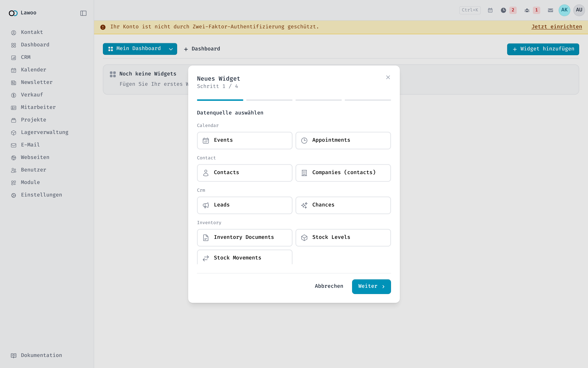Click the Benutzer users icon
The width and height of the screenshot is (588, 368).
(14, 170)
